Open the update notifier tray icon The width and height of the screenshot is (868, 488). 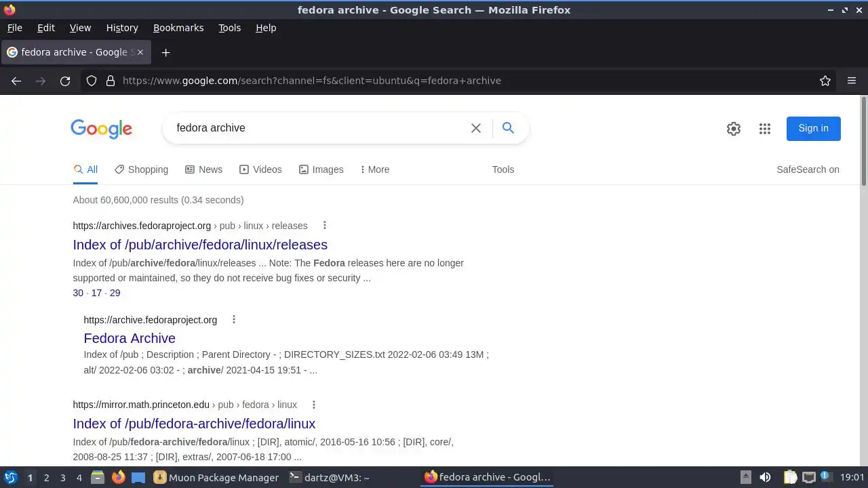coord(825,476)
